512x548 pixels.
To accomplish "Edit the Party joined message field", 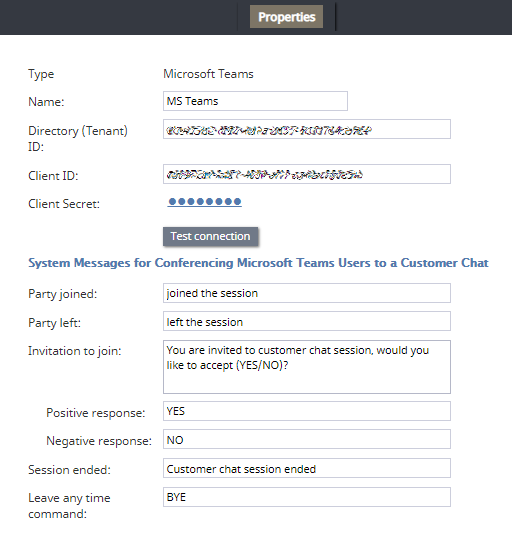I will (x=307, y=293).
